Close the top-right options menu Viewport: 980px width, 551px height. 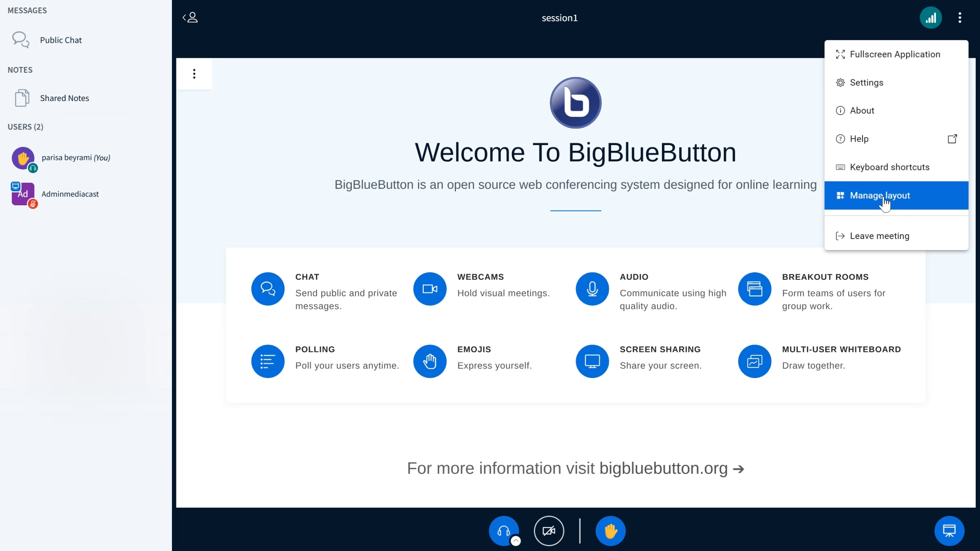[x=959, y=18]
